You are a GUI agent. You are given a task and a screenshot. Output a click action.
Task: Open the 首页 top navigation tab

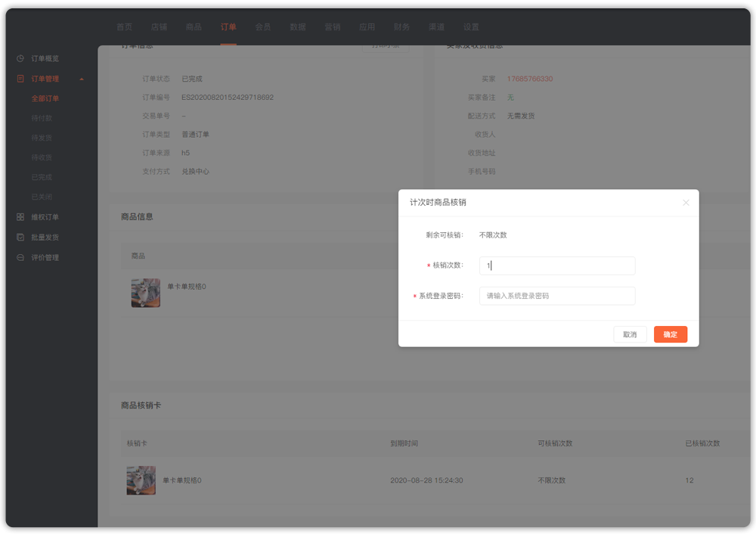click(x=124, y=27)
